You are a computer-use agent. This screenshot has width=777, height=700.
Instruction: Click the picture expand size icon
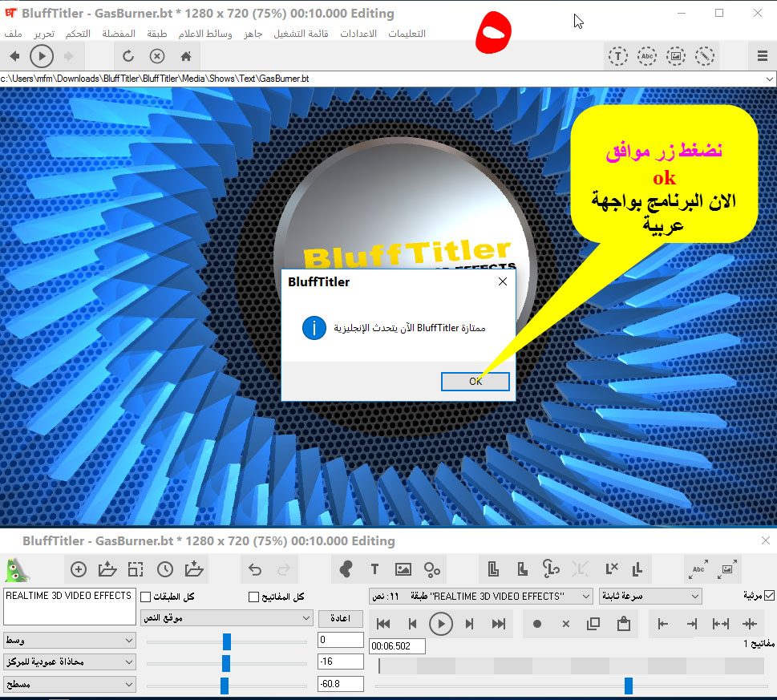pyautogui.click(x=727, y=570)
